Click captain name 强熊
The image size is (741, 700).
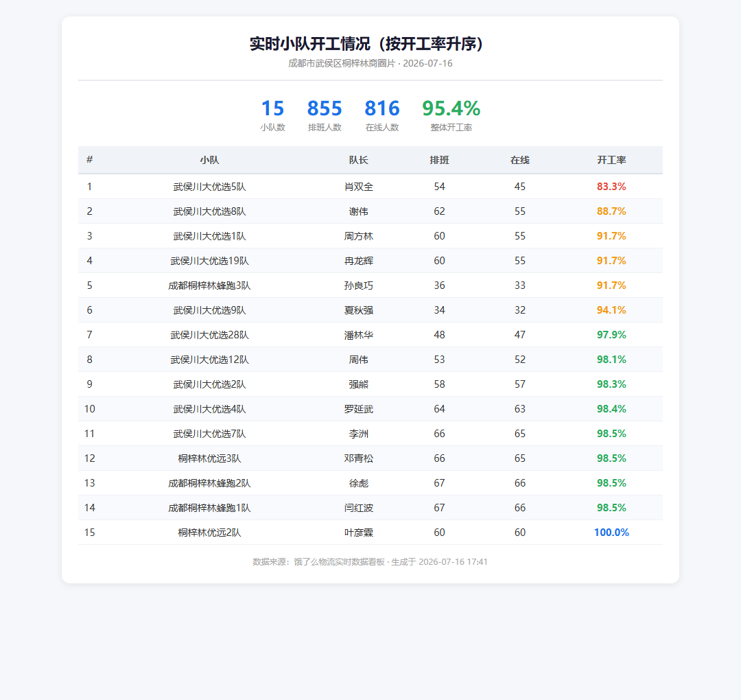pyautogui.click(x=359, y=384)
